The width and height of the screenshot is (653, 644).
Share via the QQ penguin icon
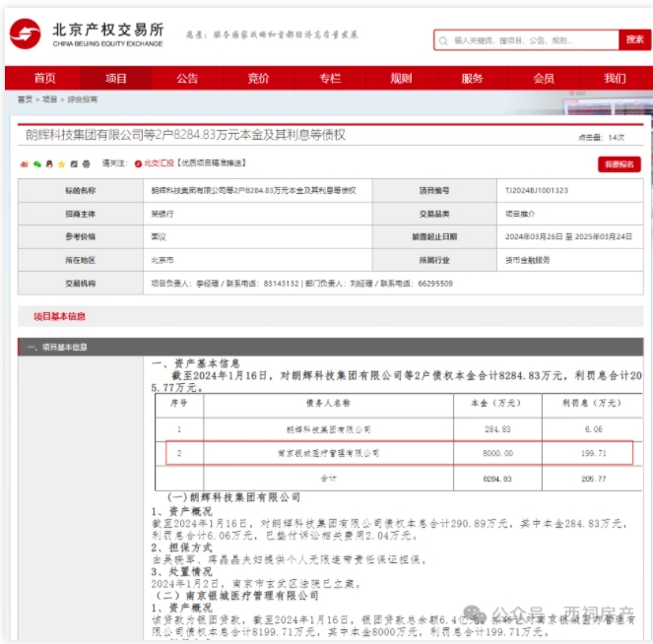click(49, 164)
